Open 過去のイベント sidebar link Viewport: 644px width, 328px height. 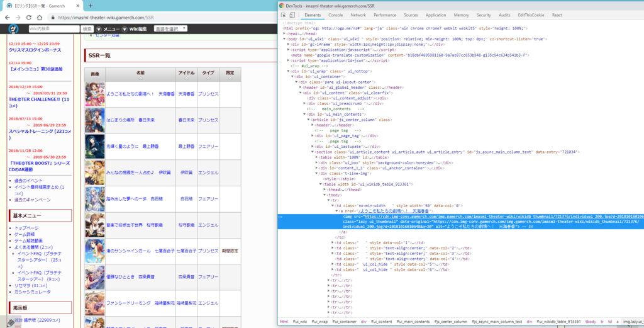point(29,181)
